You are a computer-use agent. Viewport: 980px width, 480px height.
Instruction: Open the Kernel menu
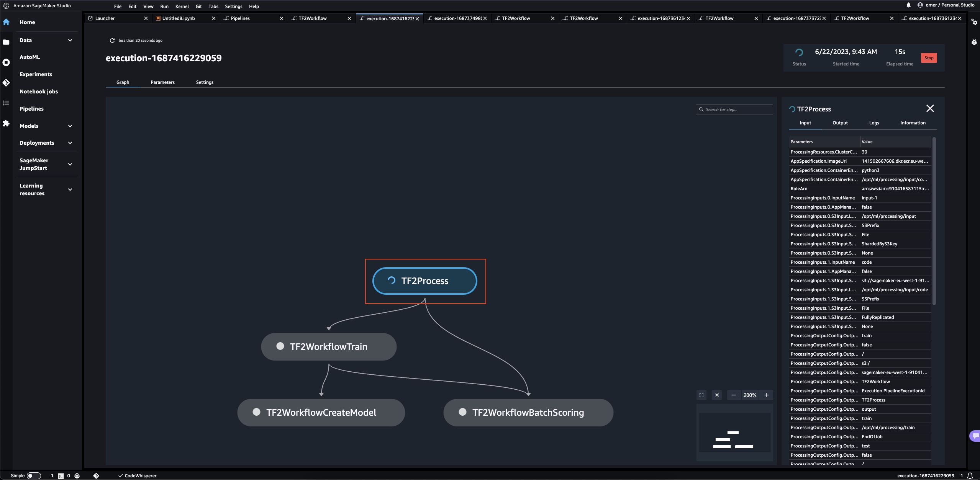click(x=182, y=6)
